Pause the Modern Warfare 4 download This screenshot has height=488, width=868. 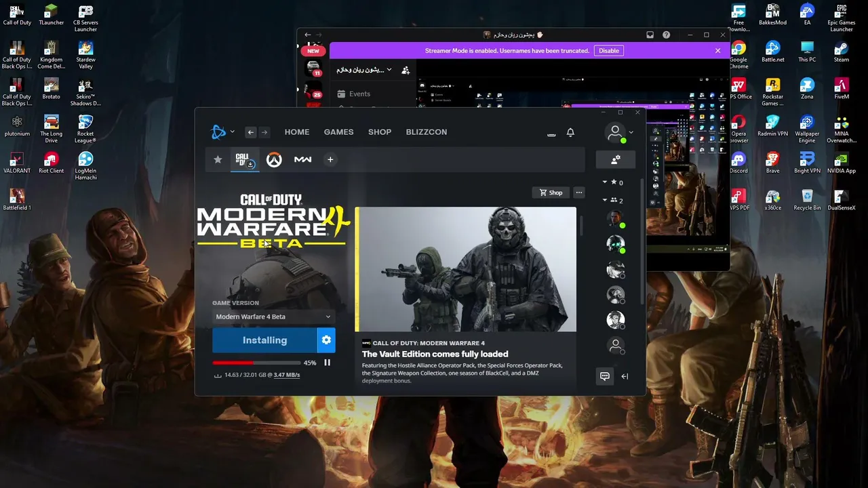click(327, 363)
